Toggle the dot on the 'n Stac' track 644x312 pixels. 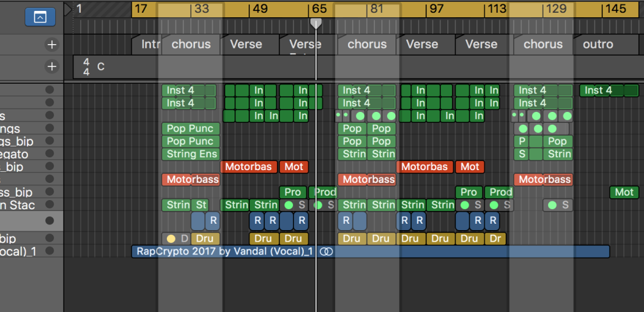[49, 205]
